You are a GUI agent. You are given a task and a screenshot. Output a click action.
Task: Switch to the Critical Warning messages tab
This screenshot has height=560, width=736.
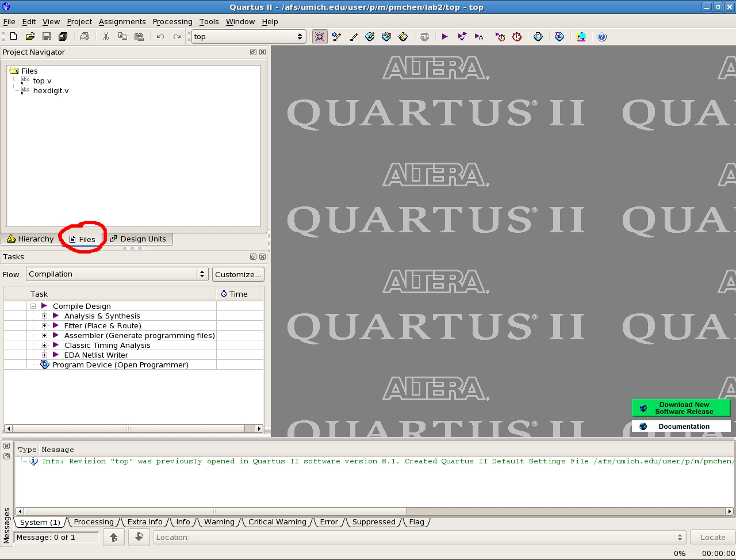tap(277, 522)
